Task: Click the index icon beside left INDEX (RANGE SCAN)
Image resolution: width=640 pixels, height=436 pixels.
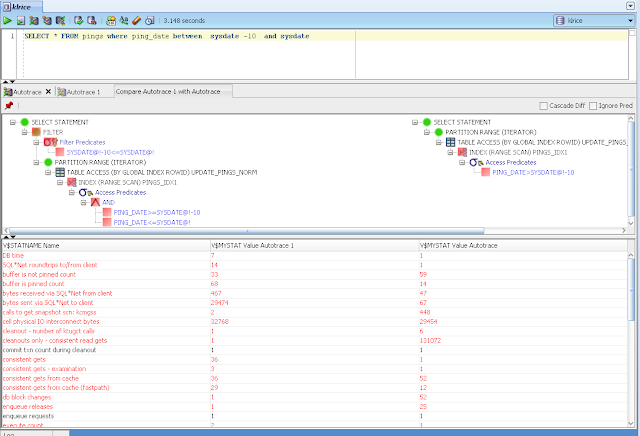Action: pos(72,182)
